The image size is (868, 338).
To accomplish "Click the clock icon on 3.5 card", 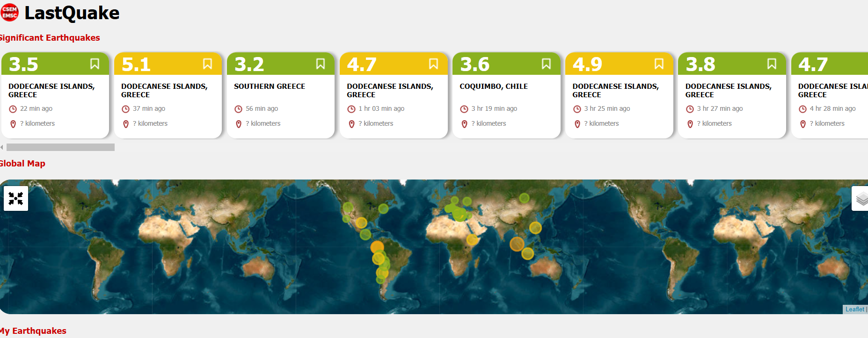I will tap(13, 109).
